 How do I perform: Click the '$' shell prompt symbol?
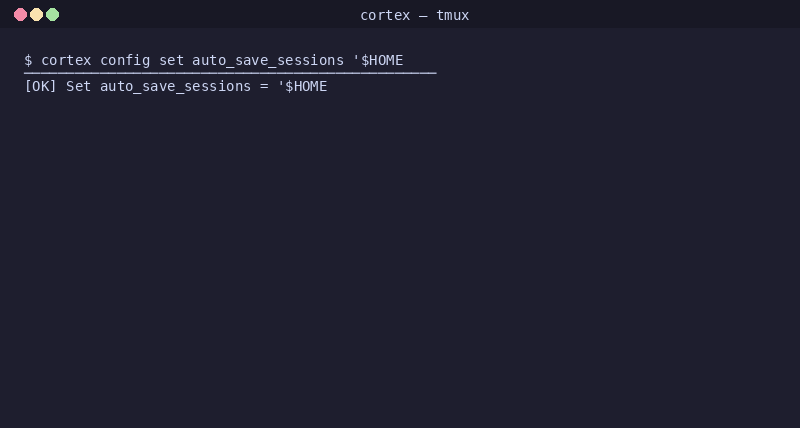click(29, 60)
